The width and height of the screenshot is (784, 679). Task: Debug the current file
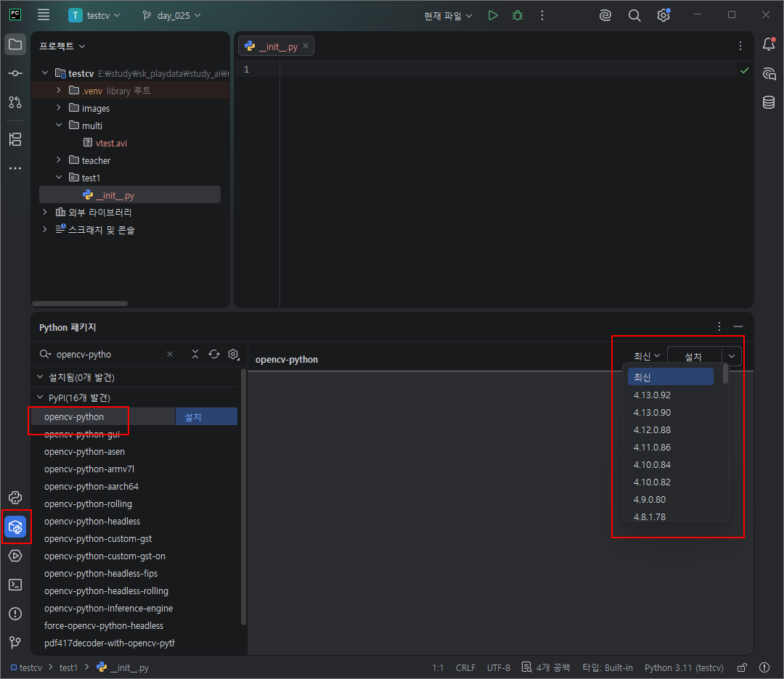[518, 15]
